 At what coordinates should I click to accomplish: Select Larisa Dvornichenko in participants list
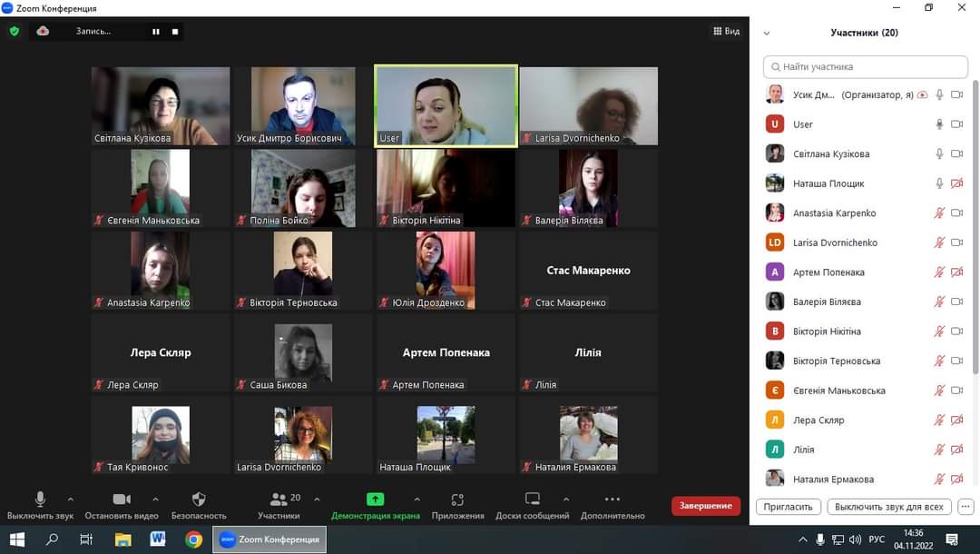835,242
